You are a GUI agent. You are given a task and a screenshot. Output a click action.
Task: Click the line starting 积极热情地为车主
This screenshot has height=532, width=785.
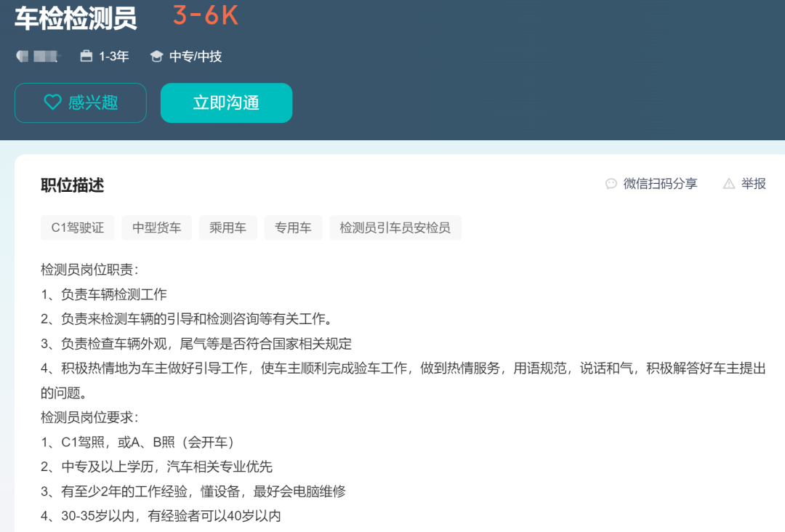pos(403,380)
